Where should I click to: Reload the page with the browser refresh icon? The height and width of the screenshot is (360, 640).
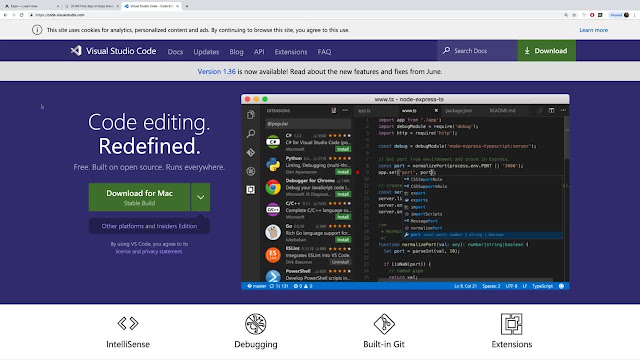tap(22, 15)
